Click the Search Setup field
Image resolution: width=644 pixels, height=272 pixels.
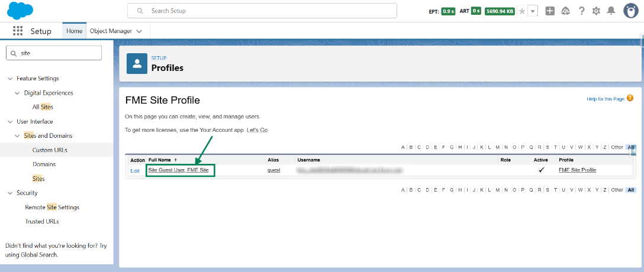[x=262, y=11]
